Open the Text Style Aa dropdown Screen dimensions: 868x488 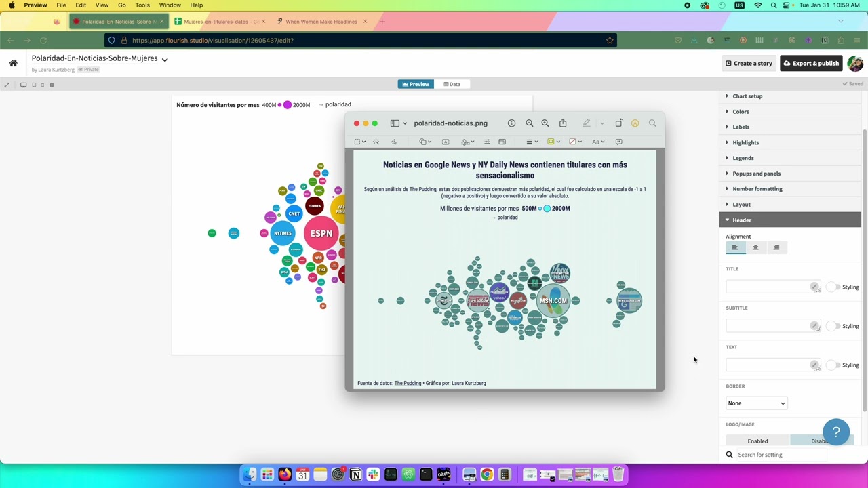click(x=597, y=142)
